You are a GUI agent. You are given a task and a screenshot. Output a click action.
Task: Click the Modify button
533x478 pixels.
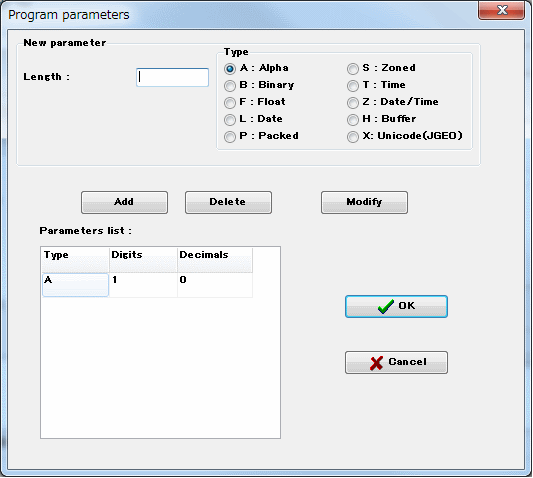[x=364, y=202]
